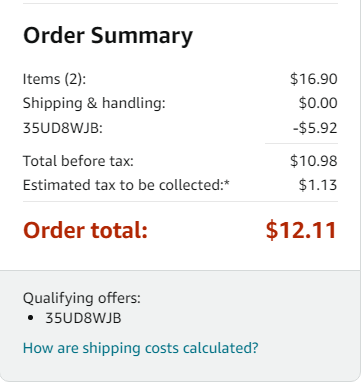362x382 pixels.
Task: Select the Order Summary heading
Action: 108,35
